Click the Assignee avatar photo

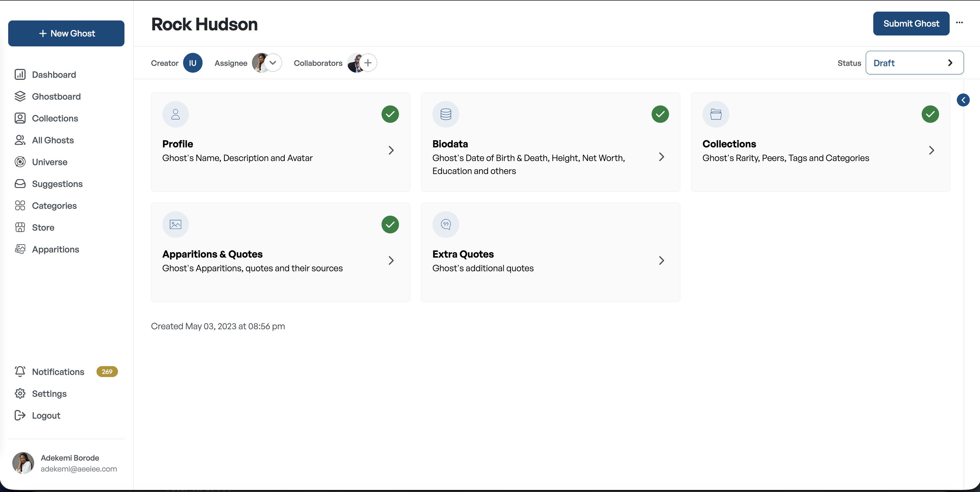pyautogui.click(x=260, y=63)
